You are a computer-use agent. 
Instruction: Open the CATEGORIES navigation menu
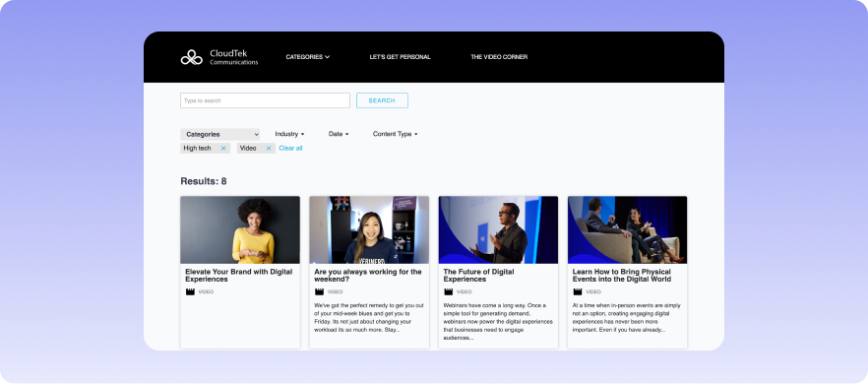(x=308, y=57)
